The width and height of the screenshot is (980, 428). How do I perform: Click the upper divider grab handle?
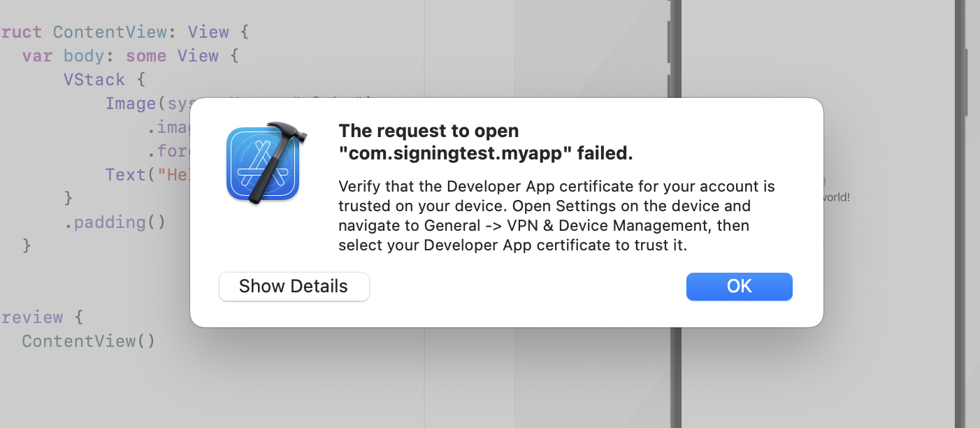668,42
